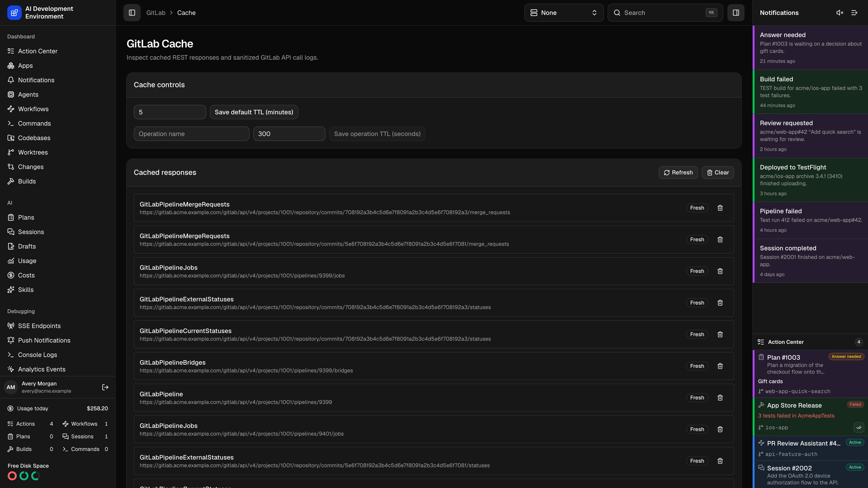Save default TTL (minutes)

pyautogui.click(x=254, y=112)
